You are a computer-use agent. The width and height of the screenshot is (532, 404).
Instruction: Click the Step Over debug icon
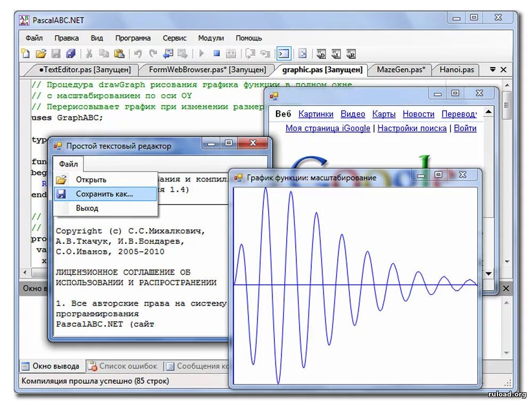251,54
